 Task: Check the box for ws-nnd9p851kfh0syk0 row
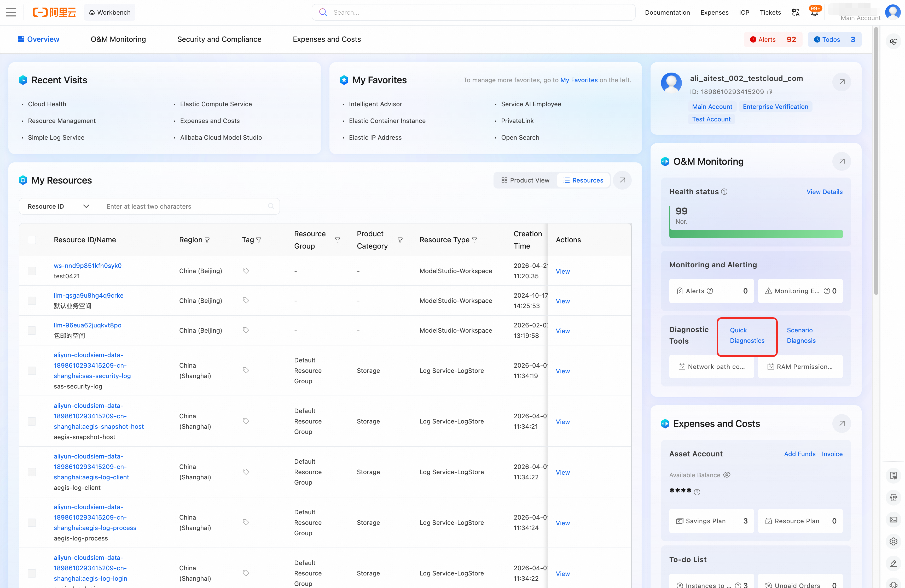32,271
